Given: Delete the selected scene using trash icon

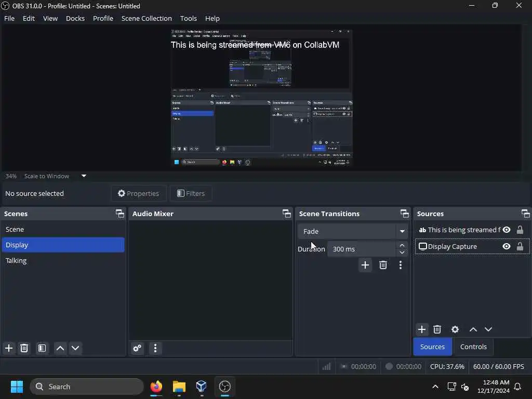Looking at the screenshot, I should coord(24,348).
